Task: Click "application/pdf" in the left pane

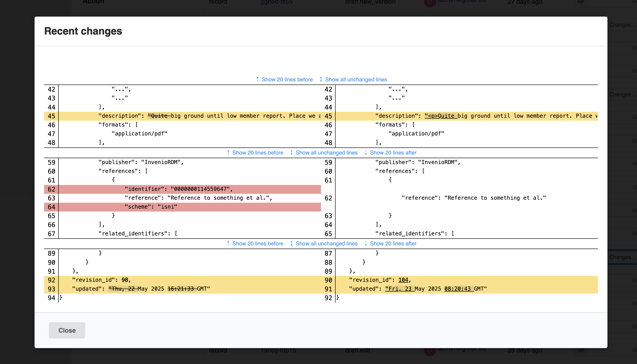Action: click(139, 134)
